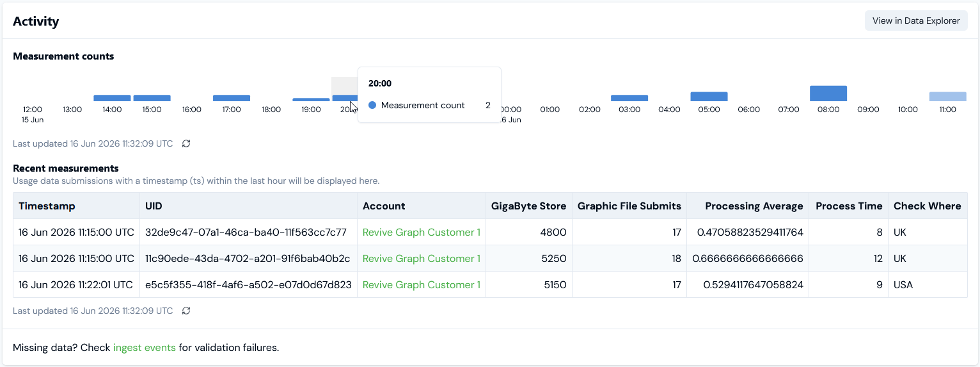Select the 05:00 measurement bar
Screen dimensions: 980x367
coord(709,97)
